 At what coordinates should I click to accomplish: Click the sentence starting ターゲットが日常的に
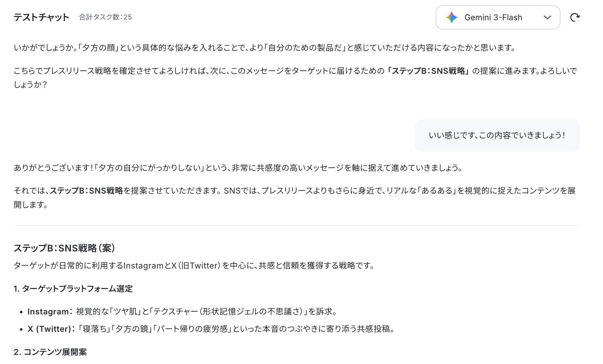point(194,266)
